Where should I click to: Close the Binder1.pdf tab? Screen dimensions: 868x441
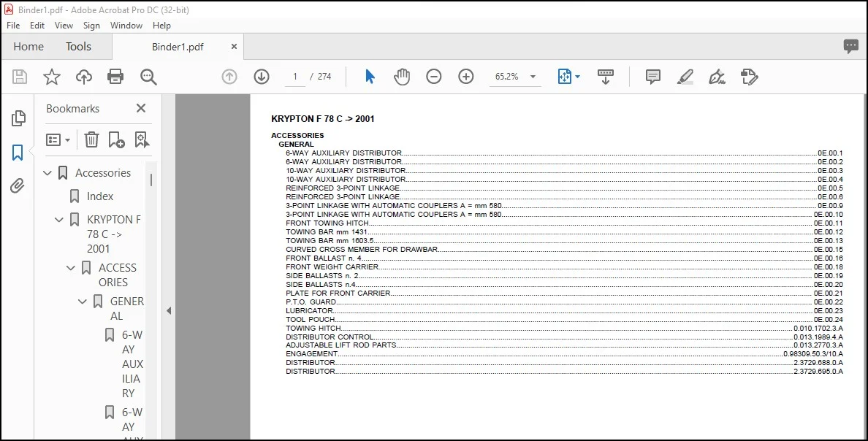coord(234,47)
